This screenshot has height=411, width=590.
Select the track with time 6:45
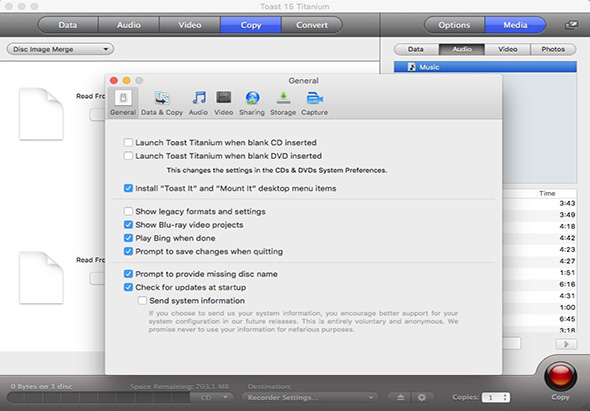click(x=539, y=319)
